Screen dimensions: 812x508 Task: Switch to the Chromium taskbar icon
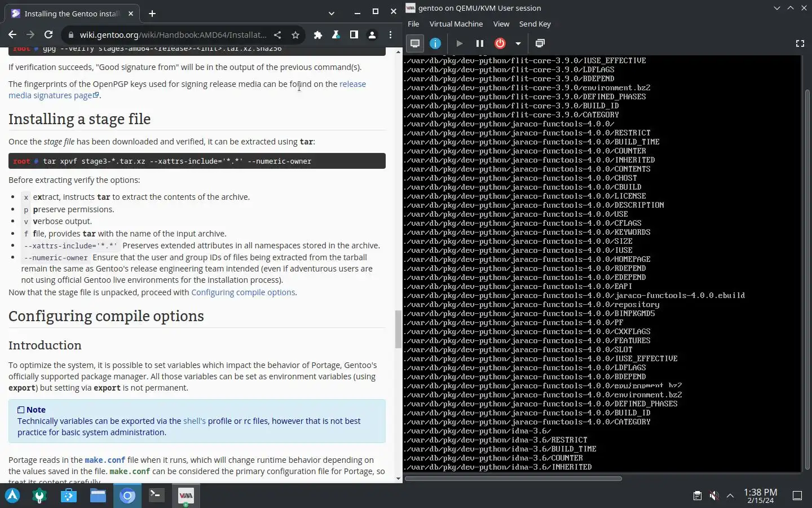point(127,496)
